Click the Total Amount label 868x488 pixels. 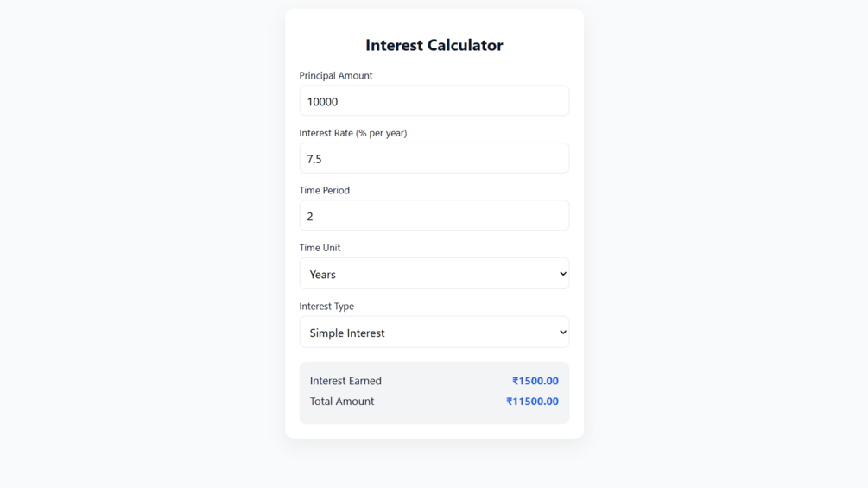pyautogui.click(x=342, y=402)
